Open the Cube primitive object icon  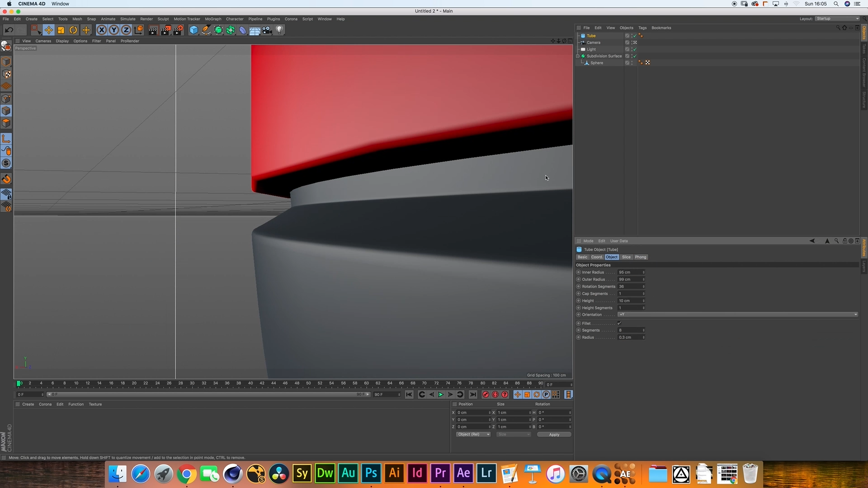[x=194, y=30]
